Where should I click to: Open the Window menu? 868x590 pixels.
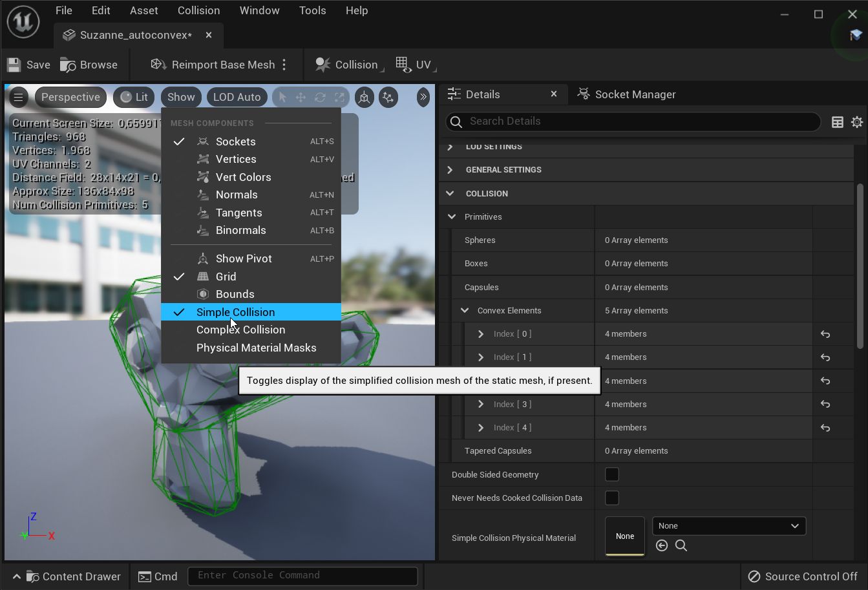pos(259,10)
